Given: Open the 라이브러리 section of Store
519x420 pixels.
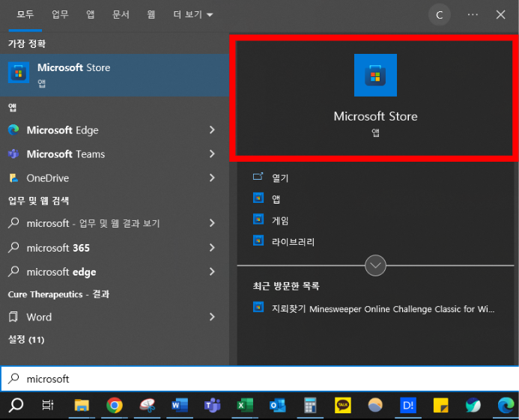Looking at the screenshot, I should [x=293, y=242].
